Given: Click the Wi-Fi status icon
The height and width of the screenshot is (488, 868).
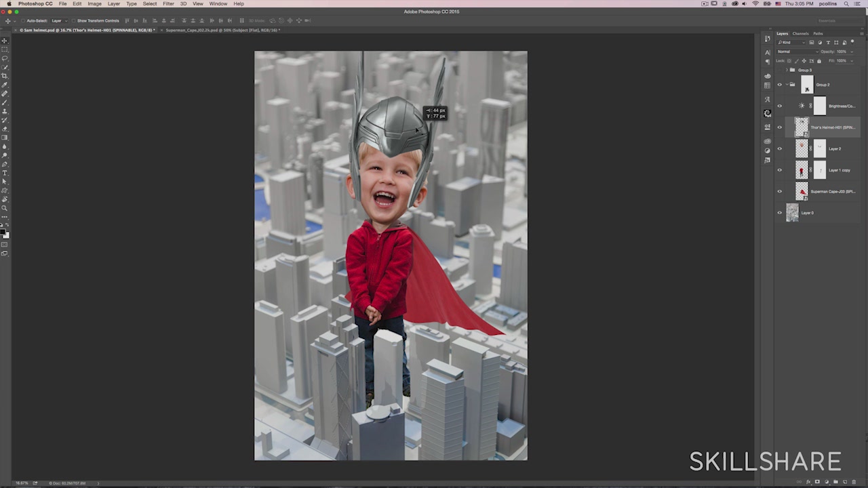Looking at the screenshot, I should [x=755, y=4].
